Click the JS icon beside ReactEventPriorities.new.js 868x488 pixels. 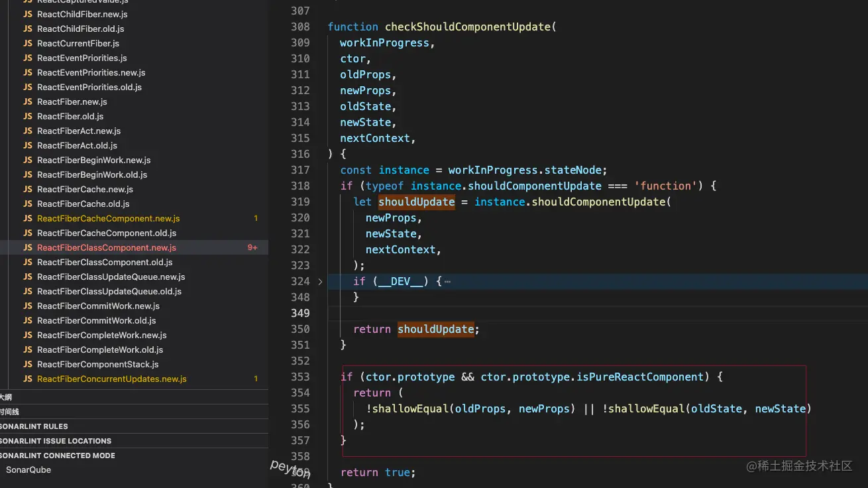(x=28, y=73)
